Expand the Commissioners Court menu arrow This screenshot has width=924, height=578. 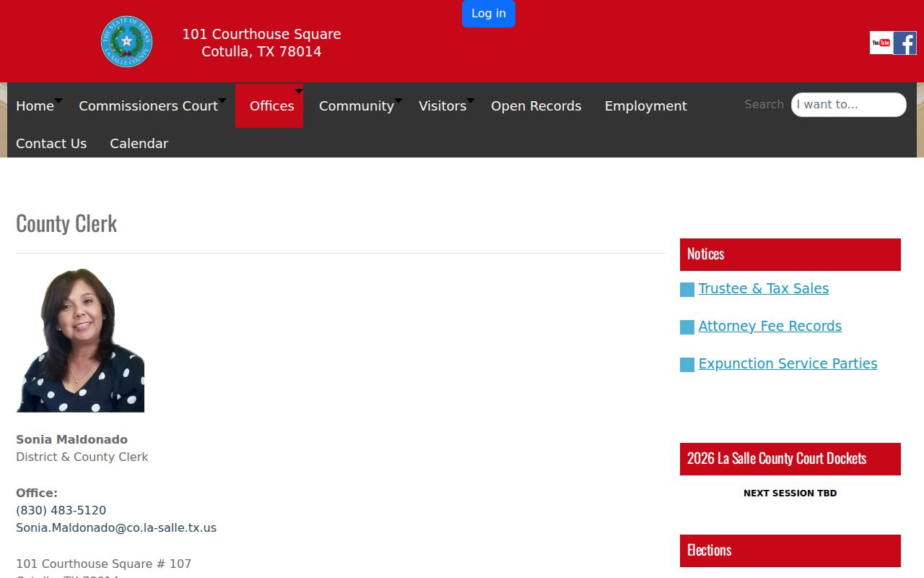click(x=222, y=100)
